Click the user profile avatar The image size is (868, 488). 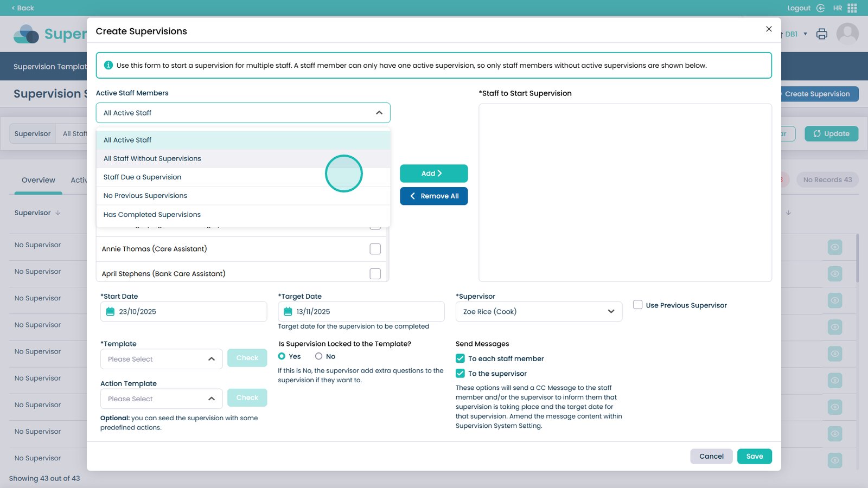coord(847,34)
